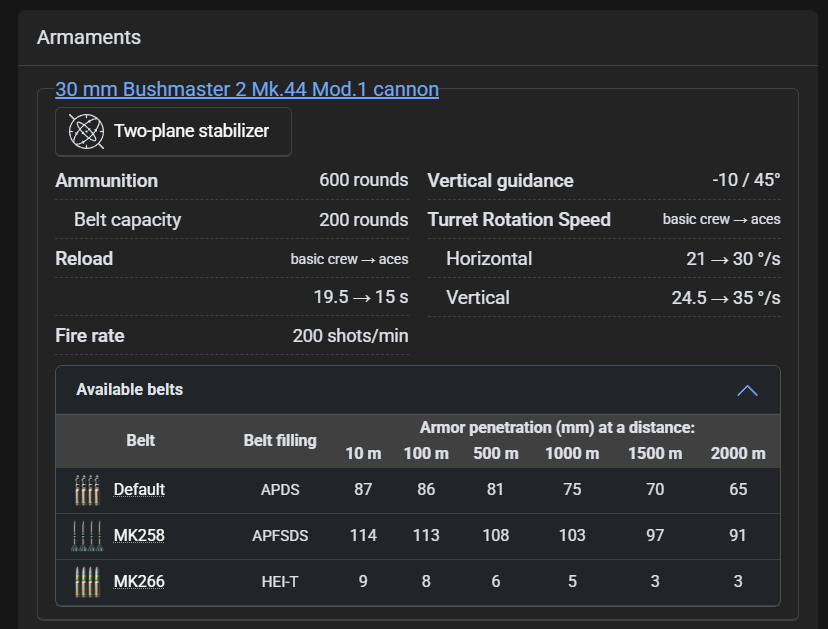Viewport: 828px width, 629px height.
Task: Click the Available belts header
Action: pos(130,390)
